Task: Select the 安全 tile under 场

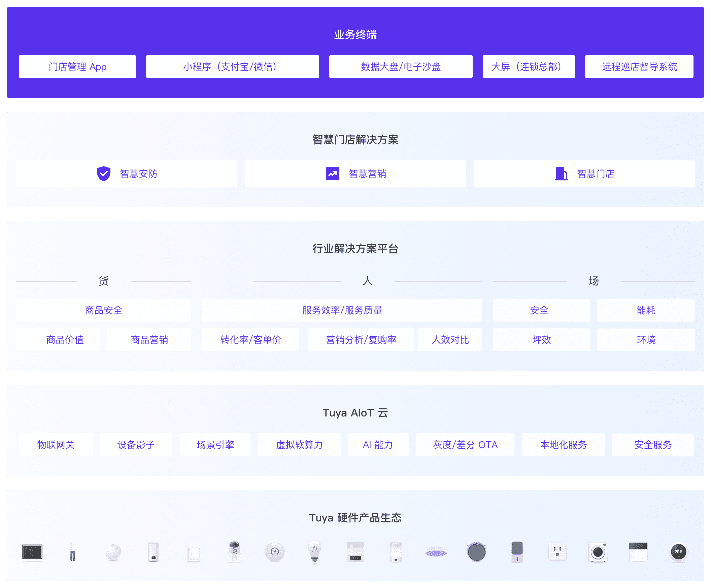Action: [542, 310]
